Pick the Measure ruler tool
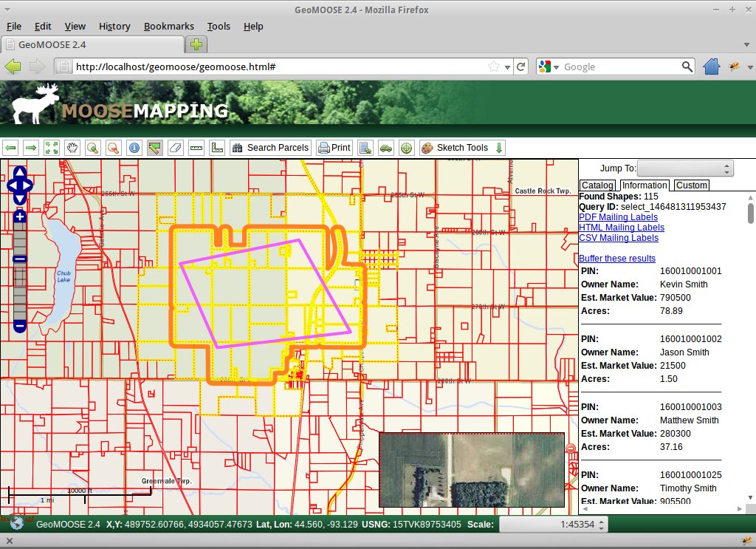 click(x=196, y=148)
